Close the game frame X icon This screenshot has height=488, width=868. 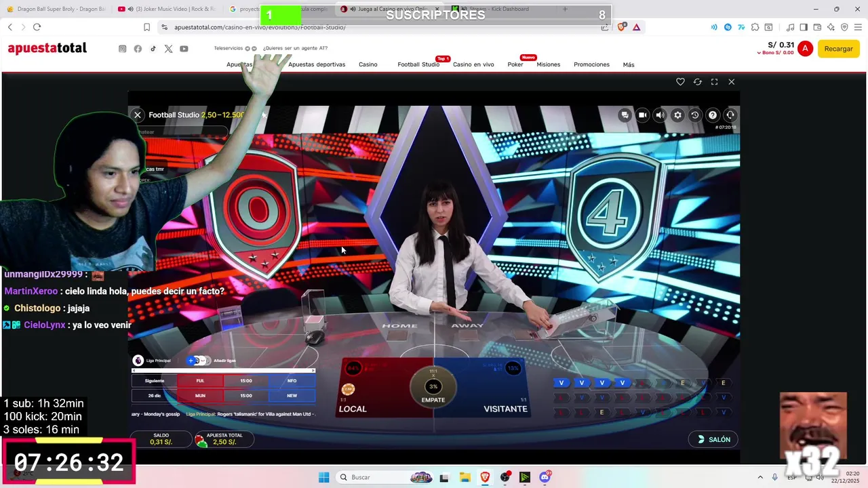pos(731,81)
